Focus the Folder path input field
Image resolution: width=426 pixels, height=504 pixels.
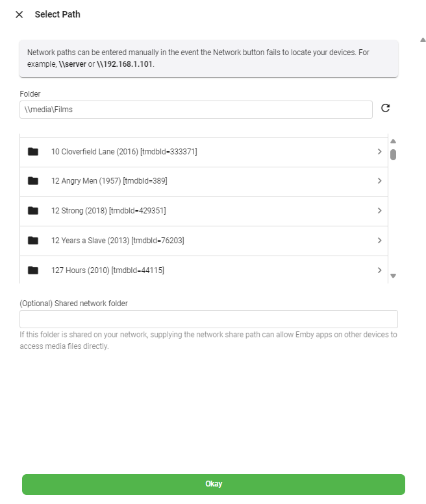pyautogui.click(x=195, y=110)
